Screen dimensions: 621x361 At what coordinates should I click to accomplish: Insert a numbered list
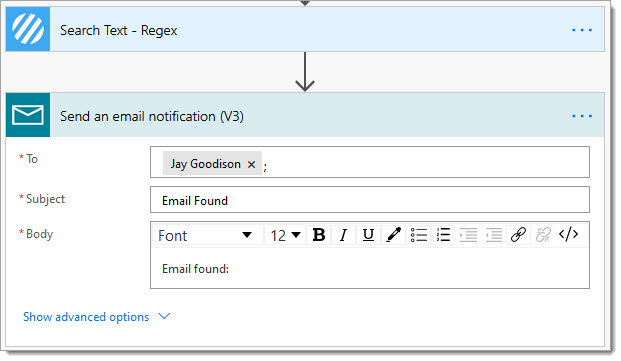(x=443, y=235)
